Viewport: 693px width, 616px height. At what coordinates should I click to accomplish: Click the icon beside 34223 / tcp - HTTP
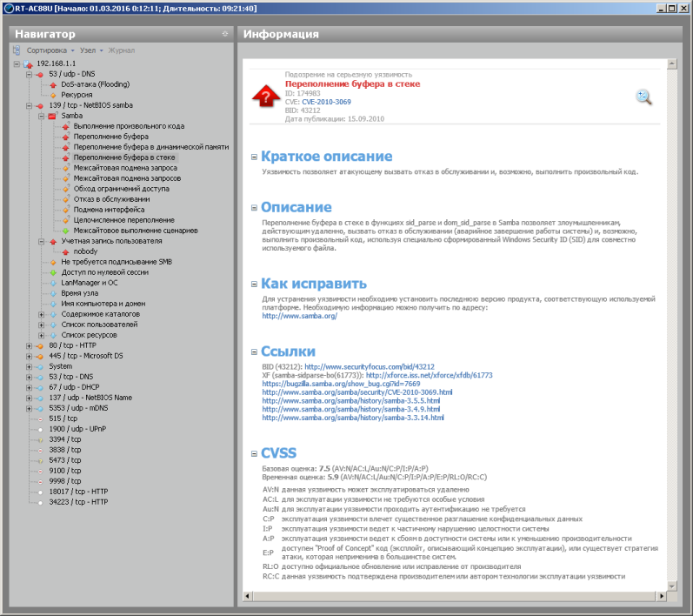point(40,502)
